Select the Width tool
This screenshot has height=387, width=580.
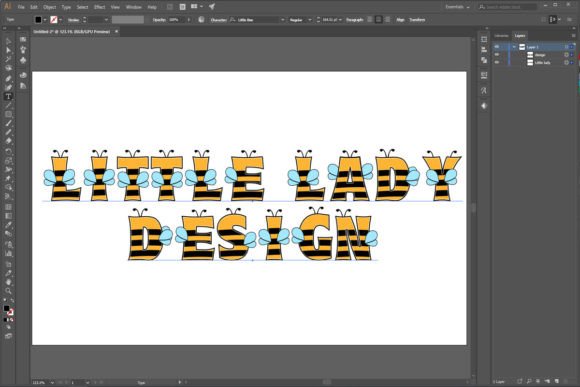pyautogui.click(x=8, y=169)
